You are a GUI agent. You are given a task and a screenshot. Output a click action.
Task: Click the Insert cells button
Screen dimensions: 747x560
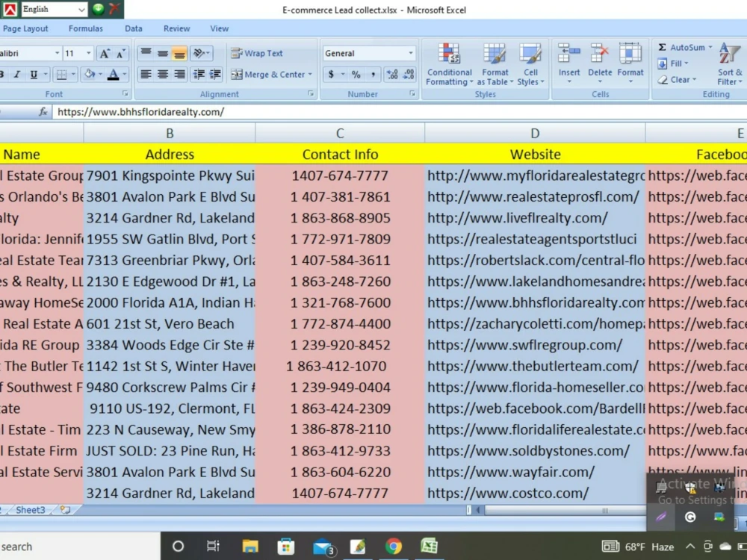point(568,63)
